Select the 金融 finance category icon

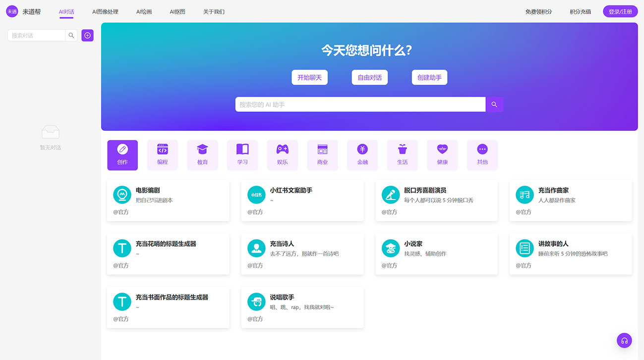pyautogui.click(x=362, y=154)
